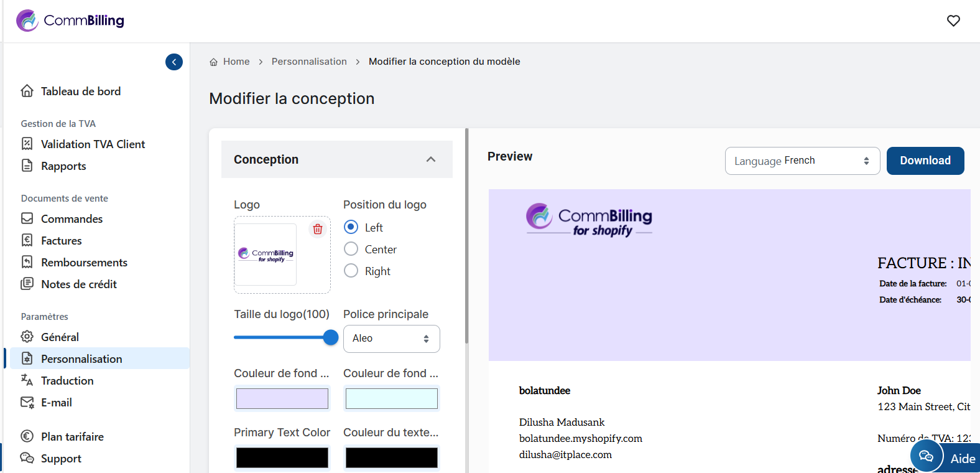Click the Plan tarifaire euro icon
The width and height of the screenshot is (980, 473).
click(x=27, y=436)
